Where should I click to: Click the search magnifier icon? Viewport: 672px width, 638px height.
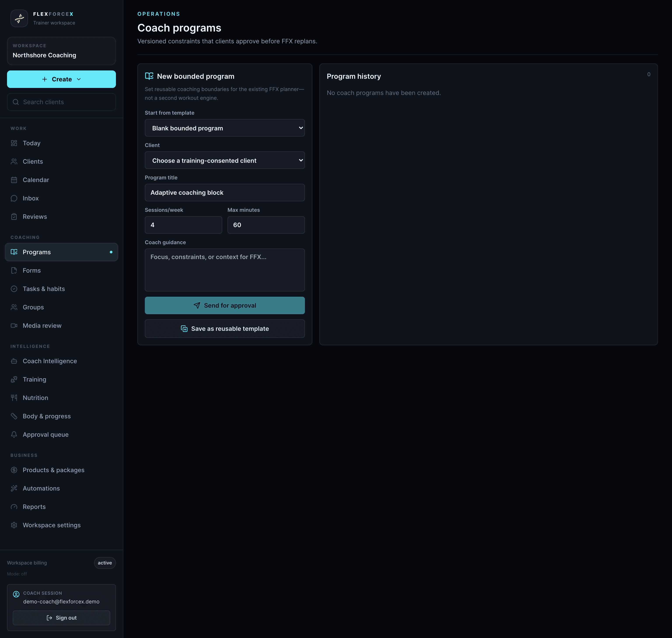click(16, 102)
